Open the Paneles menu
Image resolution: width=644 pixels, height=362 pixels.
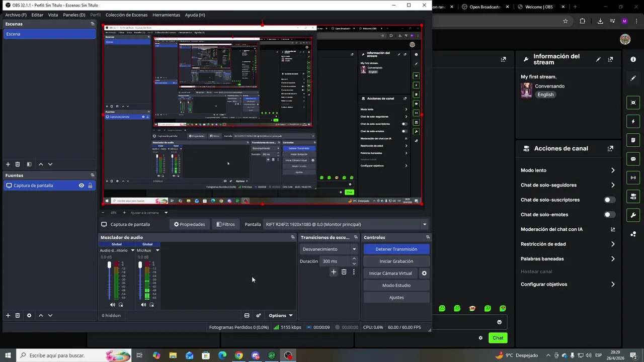click(74, 15)
